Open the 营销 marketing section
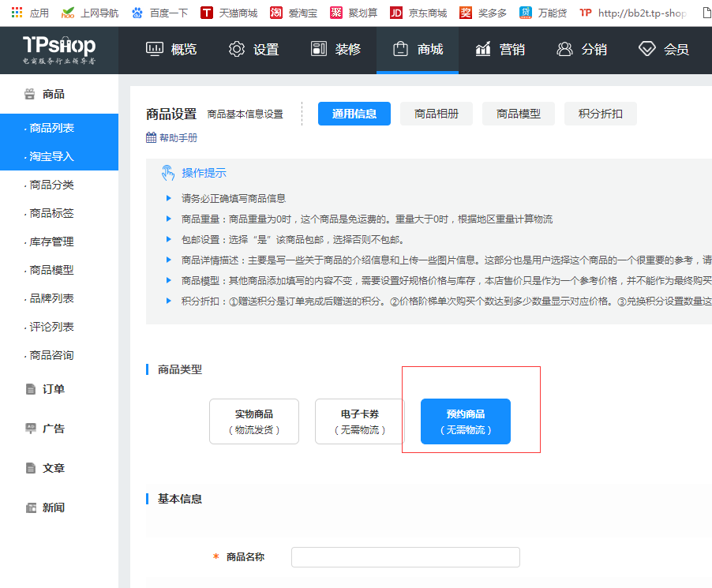The height and width of the screenshot is (588, 712). [500, 49]
